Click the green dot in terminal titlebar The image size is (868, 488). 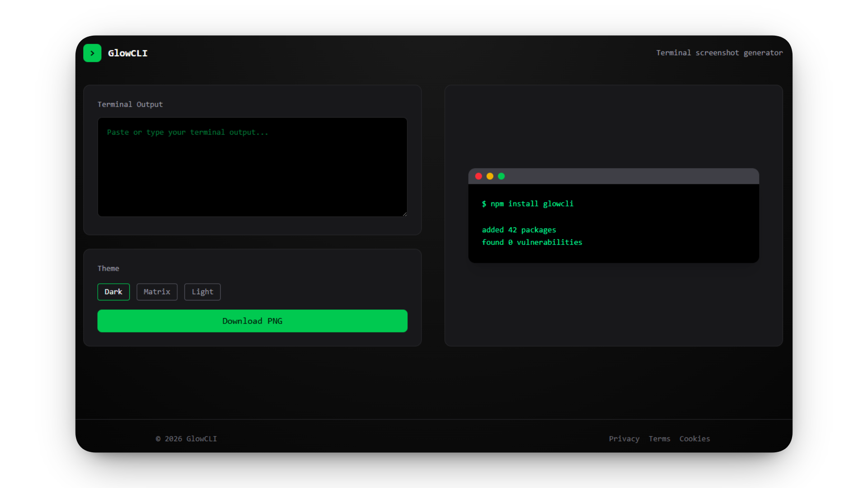point(501,176)
